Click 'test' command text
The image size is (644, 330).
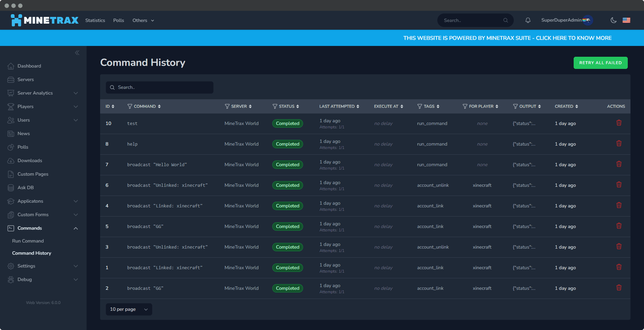(132, 124)
